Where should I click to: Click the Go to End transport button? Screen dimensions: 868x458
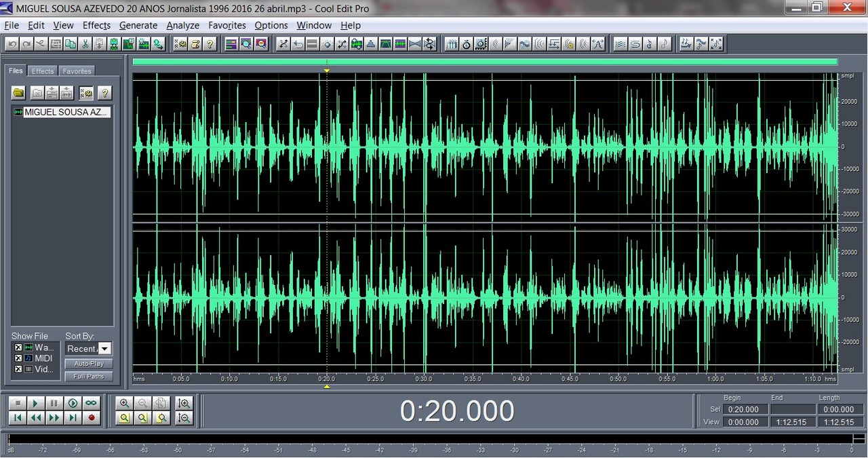point(73,418)
